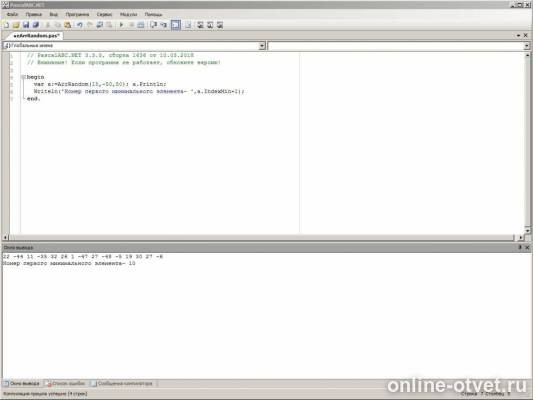This screenshot has width=533, height=400.
Task: Open the Программа menu
Action: pos(77,14)
